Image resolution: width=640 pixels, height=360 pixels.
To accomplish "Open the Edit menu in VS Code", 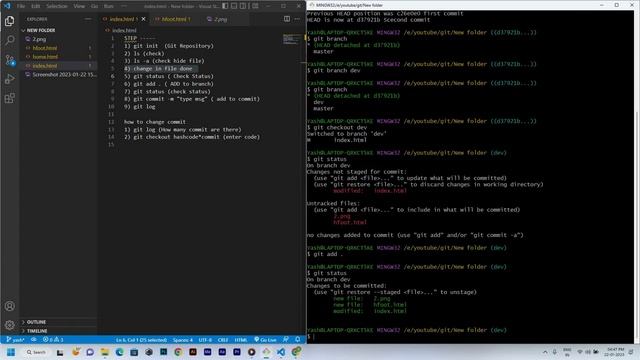I will (36, 6).
